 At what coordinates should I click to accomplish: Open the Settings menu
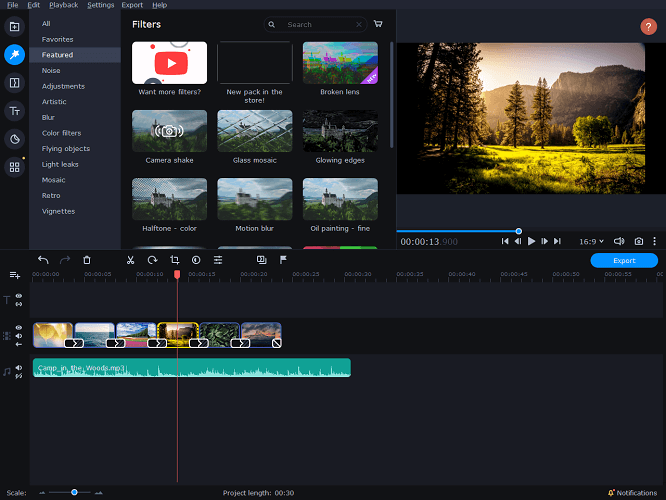(x=100, y=5)
